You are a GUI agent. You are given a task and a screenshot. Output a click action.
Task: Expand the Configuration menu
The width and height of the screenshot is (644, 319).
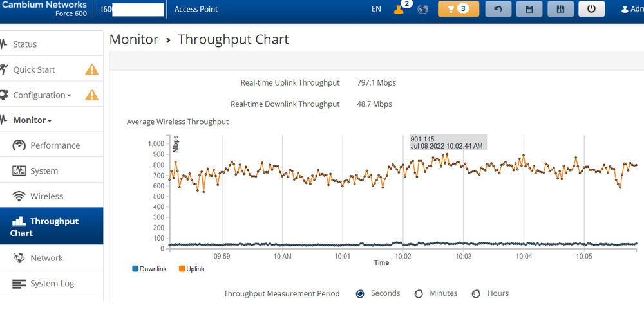click(42, 95)
